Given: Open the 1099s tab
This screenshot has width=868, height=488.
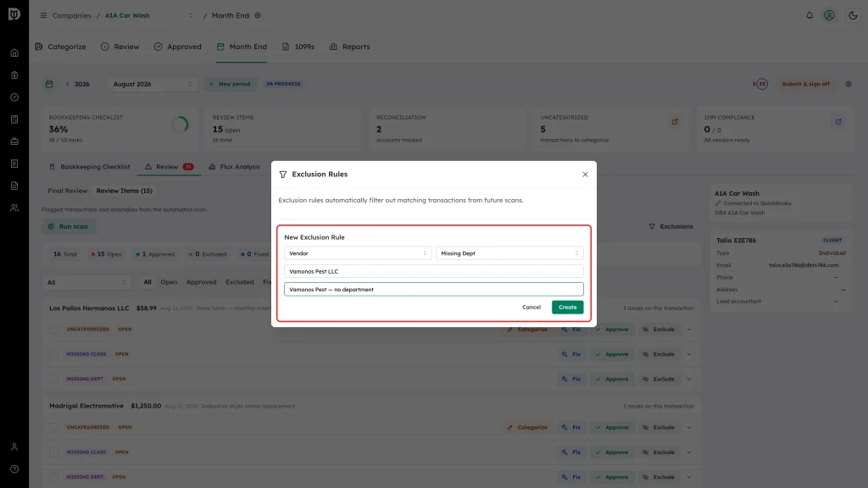Looking at the screenshot, I should [298, 47].
